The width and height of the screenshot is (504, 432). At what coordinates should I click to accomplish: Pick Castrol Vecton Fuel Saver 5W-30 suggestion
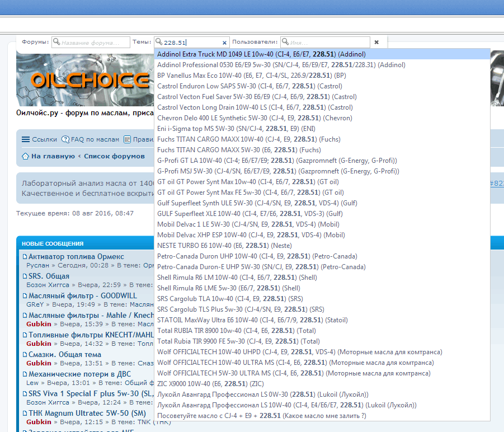tap(322, 96)
